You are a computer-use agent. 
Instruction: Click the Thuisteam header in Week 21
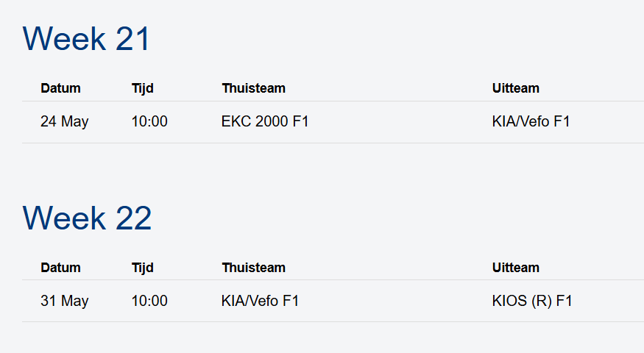tap(253, 88)
